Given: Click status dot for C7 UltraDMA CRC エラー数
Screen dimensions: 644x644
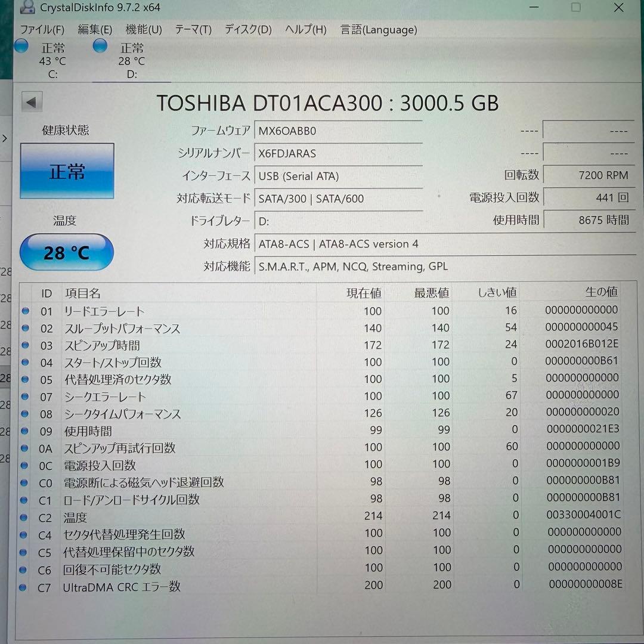Looking at the screenshot, I should tap(23, 587).
